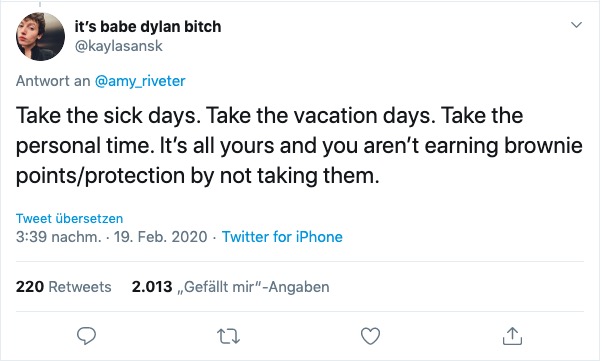This screenshot has height=361, width=602.
Task: Click the Antwort an label
Action: tap(53, 81)
